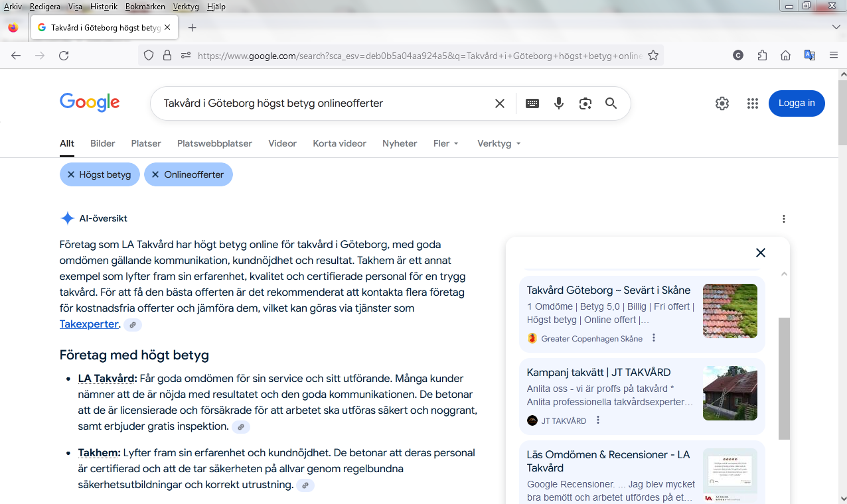Screen dimensions: 847x504
Task: Open Google settings gear icon
Action: click(x=722, y=103)
